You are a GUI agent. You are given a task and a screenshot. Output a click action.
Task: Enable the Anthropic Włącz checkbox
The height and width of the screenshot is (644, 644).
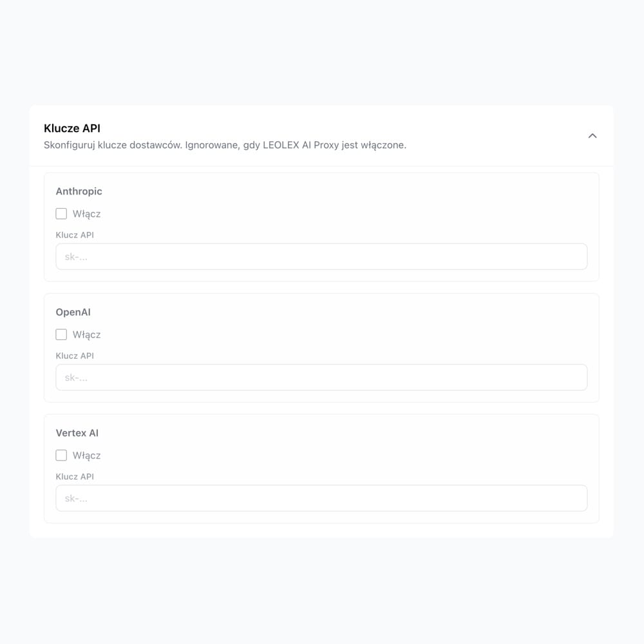click(x=61, y=214)
